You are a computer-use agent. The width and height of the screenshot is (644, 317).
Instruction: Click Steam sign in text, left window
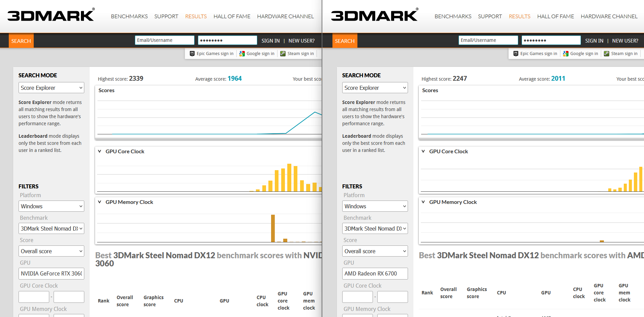coord(301,53)
